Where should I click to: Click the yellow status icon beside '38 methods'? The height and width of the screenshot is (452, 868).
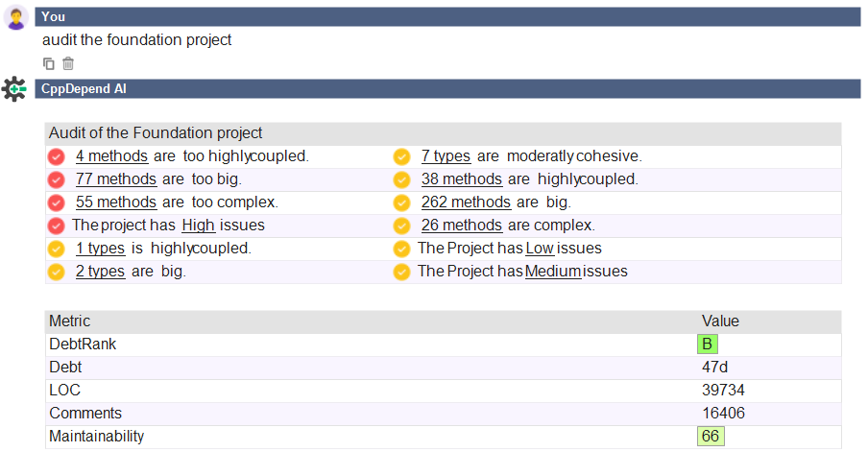click(402, 179)
